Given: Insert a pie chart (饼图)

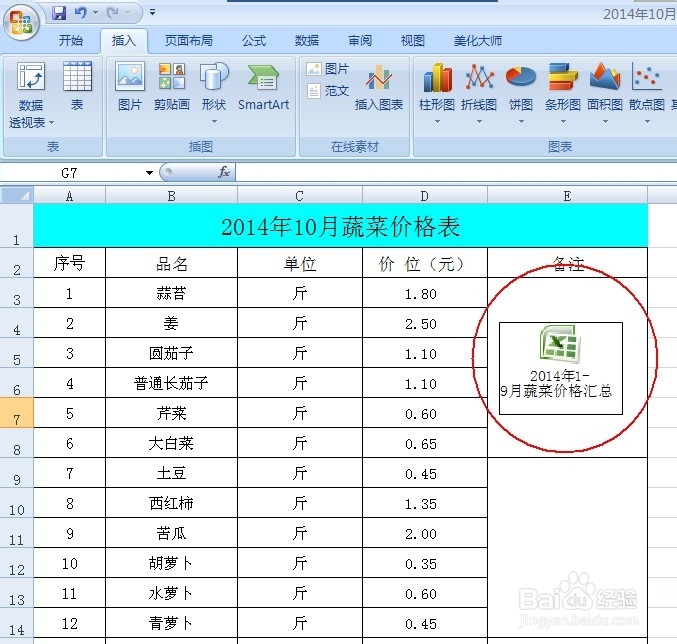Looking at the screenshot, I should pyautogui.click(x=521, y=86).
